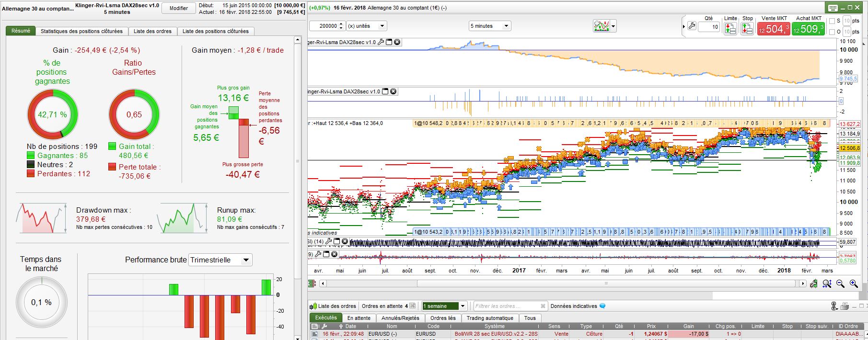Click the zoom out magnifier below chart
This screenshot has width=868, height=340.
coord(840,284)
